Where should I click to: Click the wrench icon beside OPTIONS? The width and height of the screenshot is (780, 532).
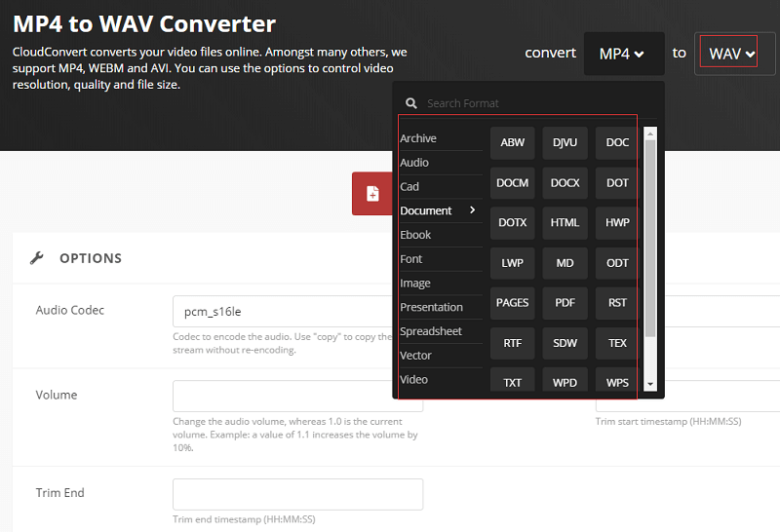pyautogui.click(x=37, y=258)
